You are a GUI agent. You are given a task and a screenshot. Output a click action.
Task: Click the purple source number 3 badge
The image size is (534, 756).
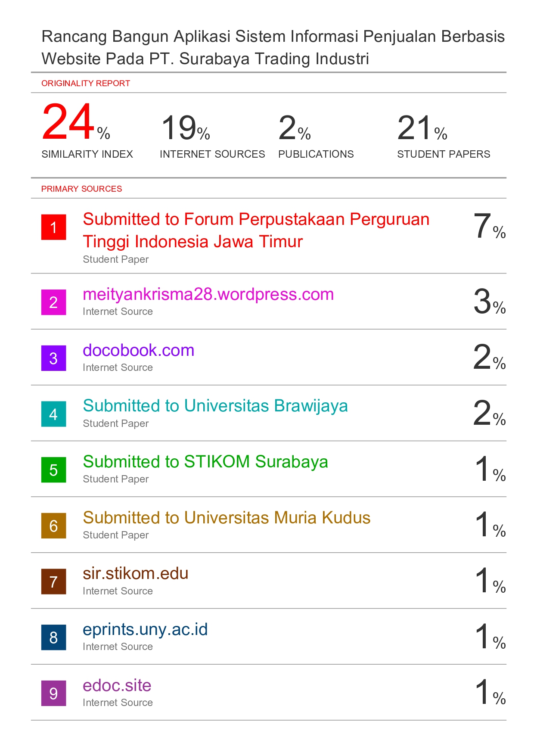tap(53, 358)
